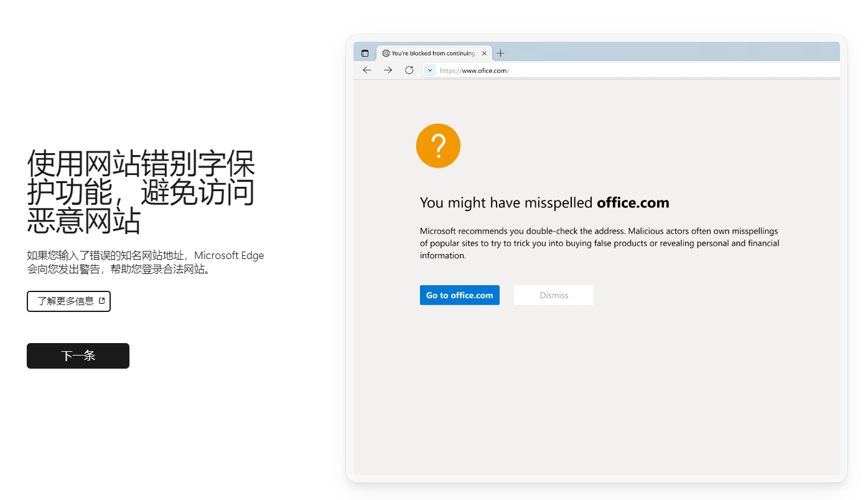Click the external link icon beside 了解更多信息
This screenshot has width=868, height=500.
pos(102,301)
